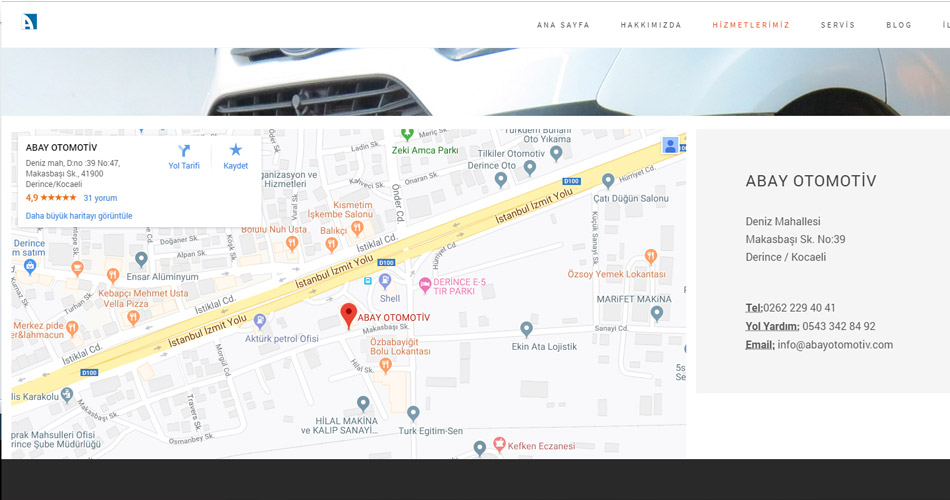
Task: Open the ANA SAYFA menu item
Action: pos(563,25)
